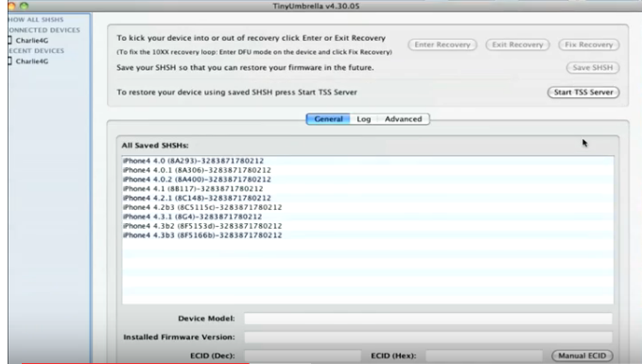This screenshot has height=364, width=642.
Task: Select the iPhone4 4.0.2 (8A400) SHSH entry
Action: click(x=368, y=180)
